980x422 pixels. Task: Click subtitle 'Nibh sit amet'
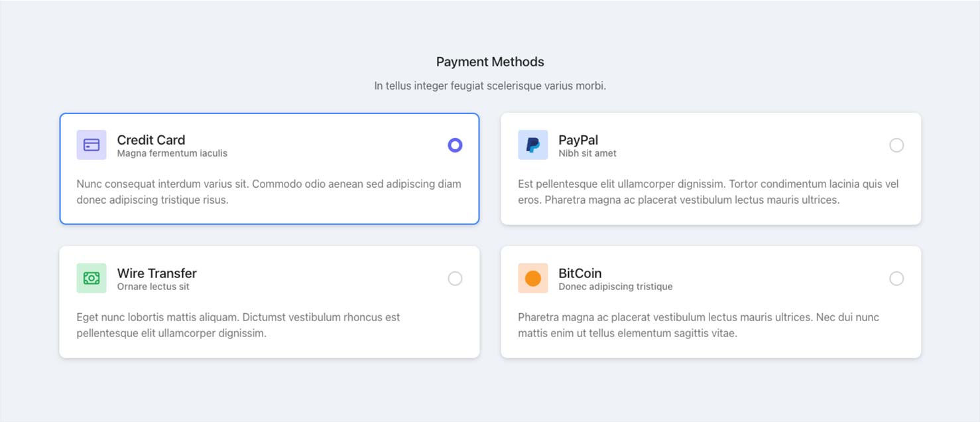pos(587,153)
